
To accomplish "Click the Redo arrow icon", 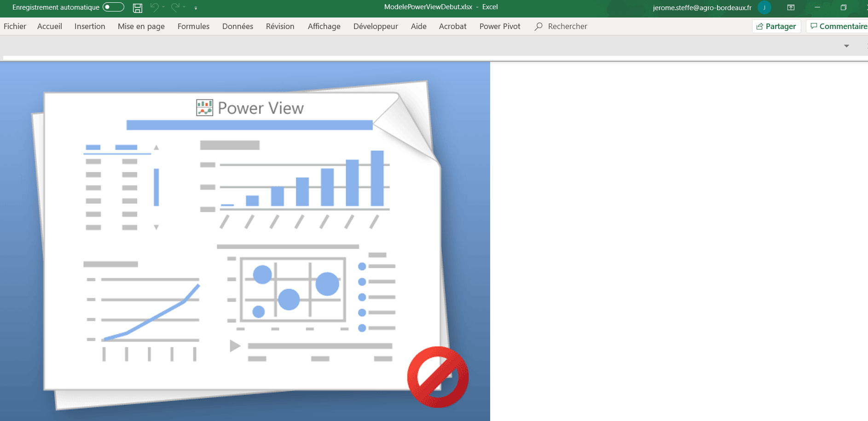I will click(175, 7).
